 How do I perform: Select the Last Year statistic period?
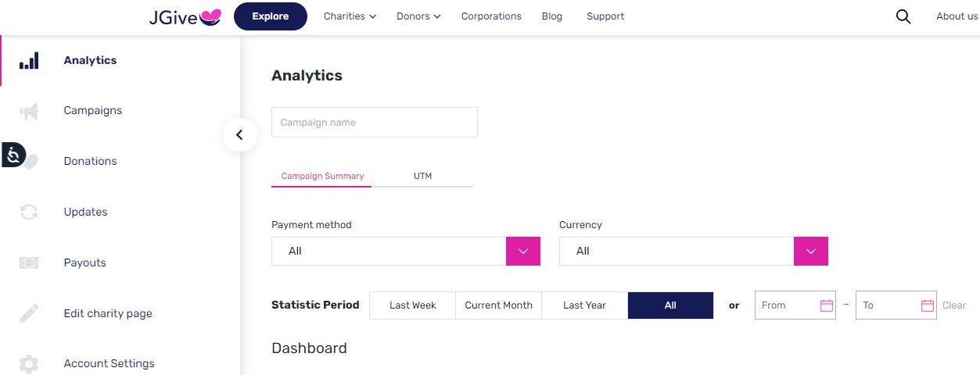(x=584, y=305)
